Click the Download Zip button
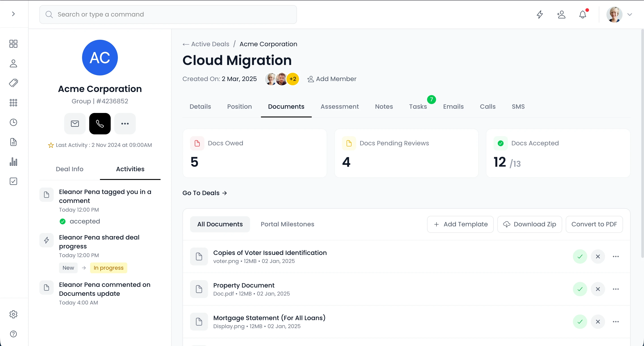 tap(530, 224)
